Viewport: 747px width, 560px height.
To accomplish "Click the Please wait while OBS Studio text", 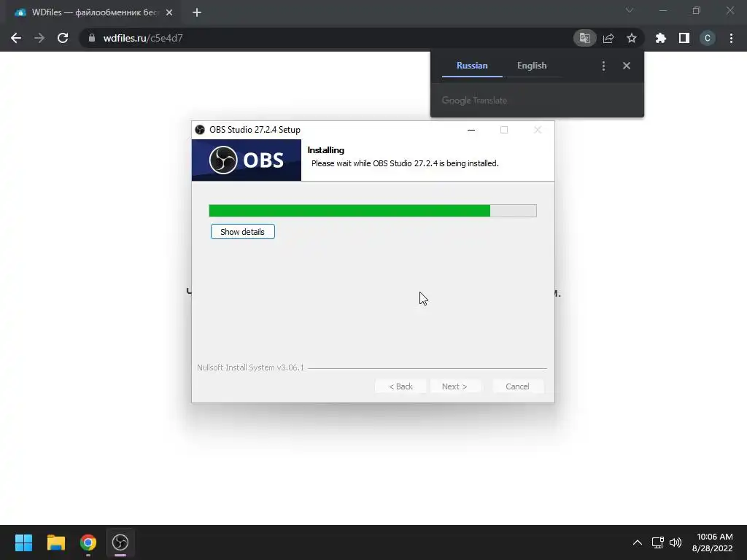I will tap(405, 163).
